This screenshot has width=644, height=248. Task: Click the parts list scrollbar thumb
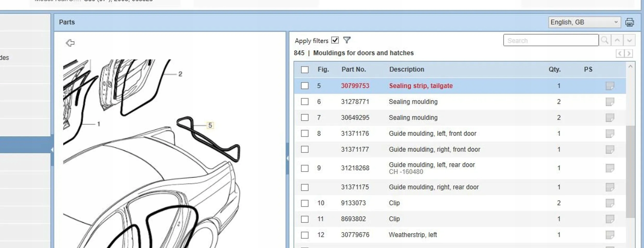pos(630,172)
